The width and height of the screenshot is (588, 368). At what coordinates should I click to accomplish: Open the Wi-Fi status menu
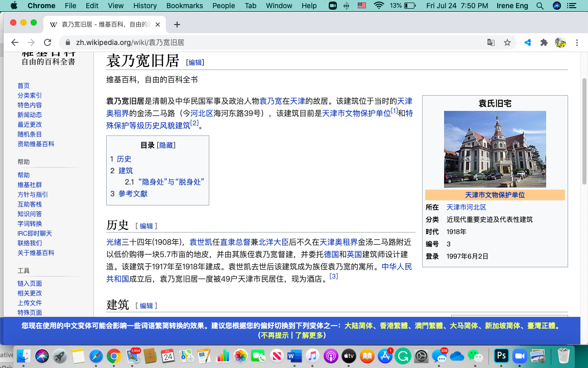pyautogui.click(x=378, y=6)
